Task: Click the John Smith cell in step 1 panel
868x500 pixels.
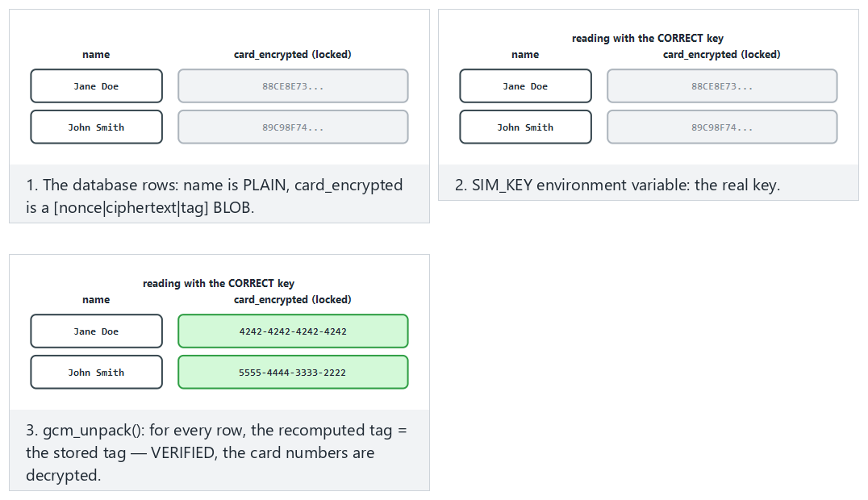Action: point(96,127)
